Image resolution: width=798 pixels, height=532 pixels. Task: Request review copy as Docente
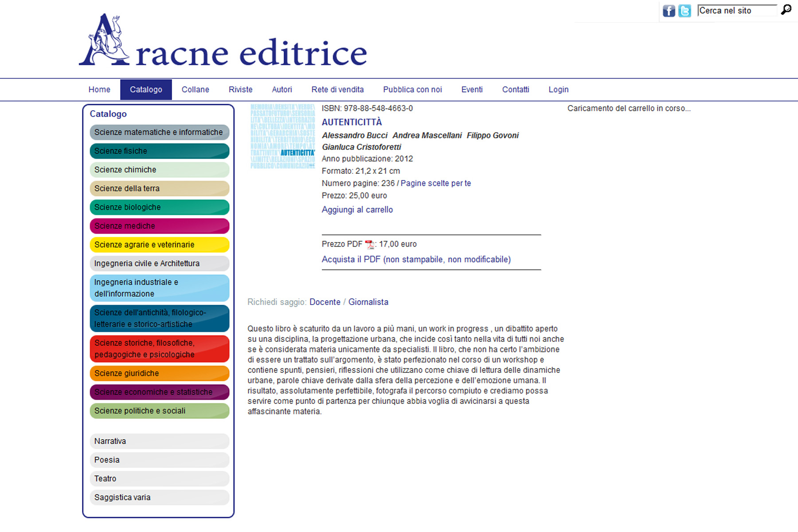pos(325,302)
